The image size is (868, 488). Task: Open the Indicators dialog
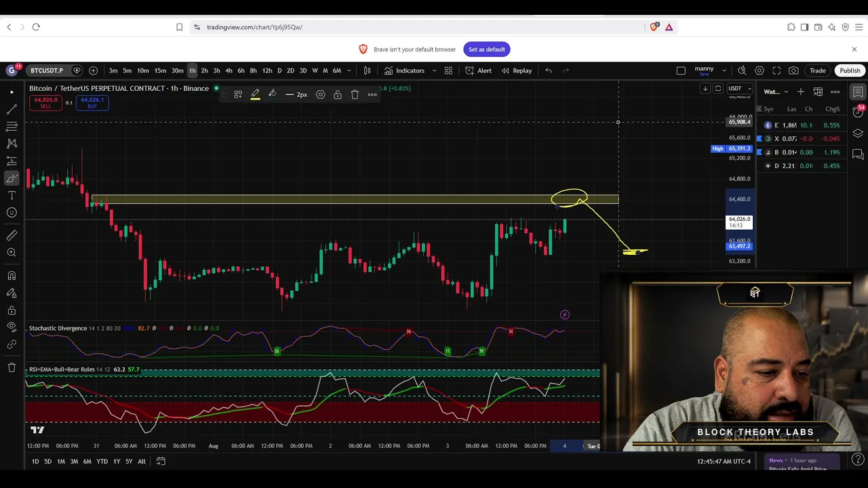[404, 70]
